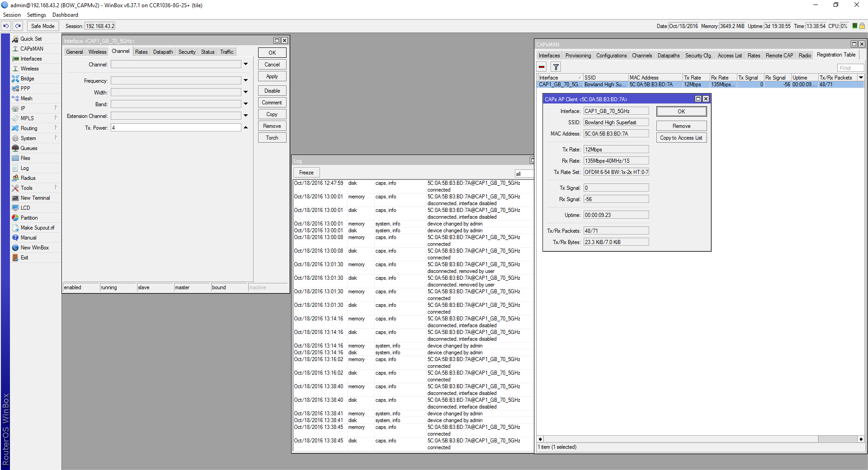Click CAPsMAN horizontal scrollbar left arrow

pos(540,439)
